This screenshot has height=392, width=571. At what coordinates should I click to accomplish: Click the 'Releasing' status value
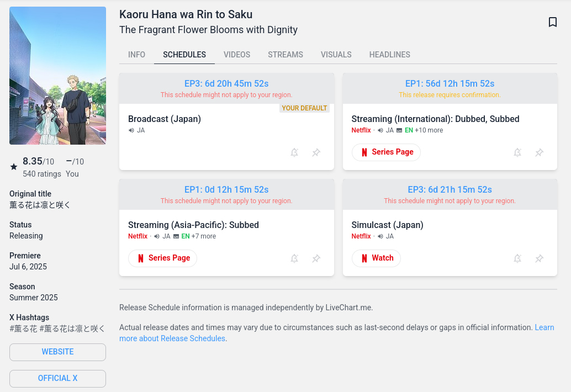click(26, 236)
